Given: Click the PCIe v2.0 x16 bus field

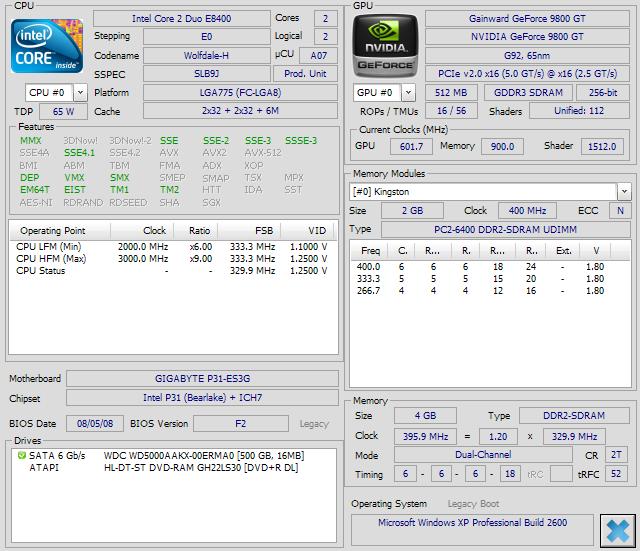Looking at the screenshot, I should click(527, 74).
